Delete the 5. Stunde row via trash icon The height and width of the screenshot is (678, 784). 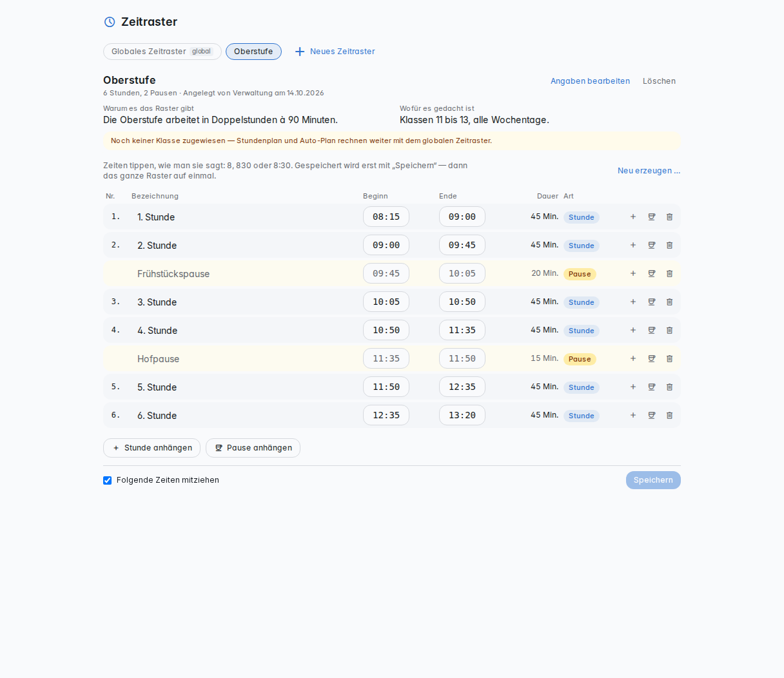669,387
